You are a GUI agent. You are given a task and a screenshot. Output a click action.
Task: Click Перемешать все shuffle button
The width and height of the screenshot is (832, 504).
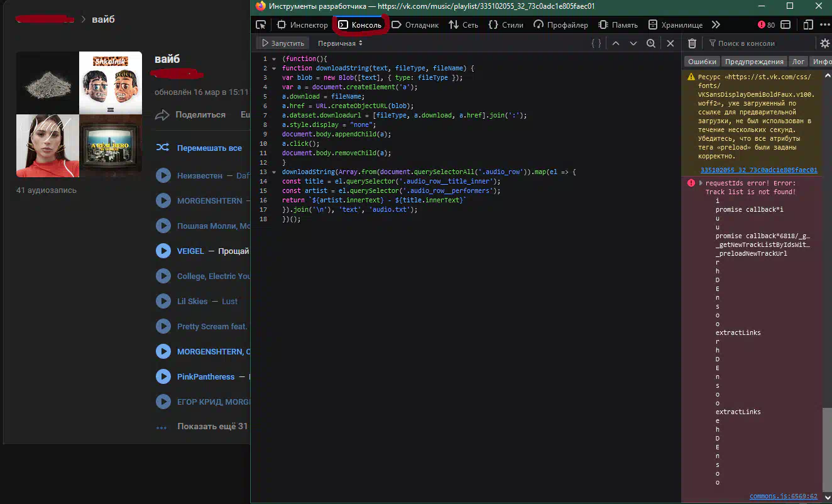click(x=209, y=148)
